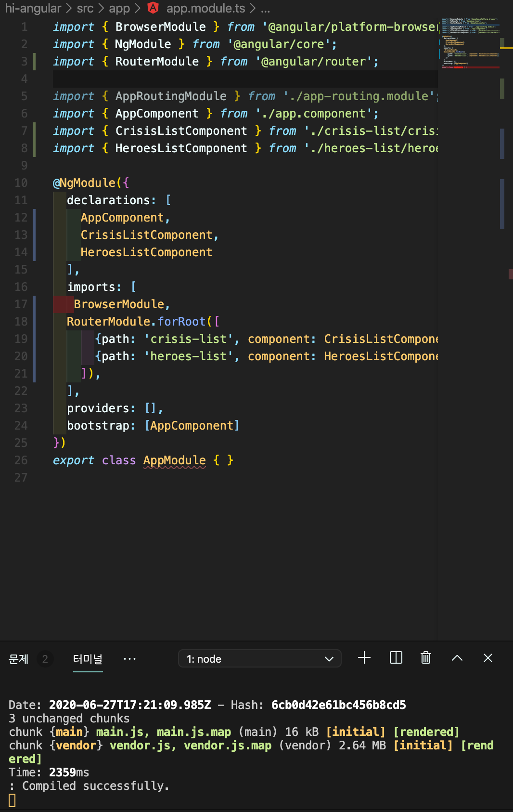
Task: Click 'CrisisListComponent,' in declarations
Action: point(150,235)
